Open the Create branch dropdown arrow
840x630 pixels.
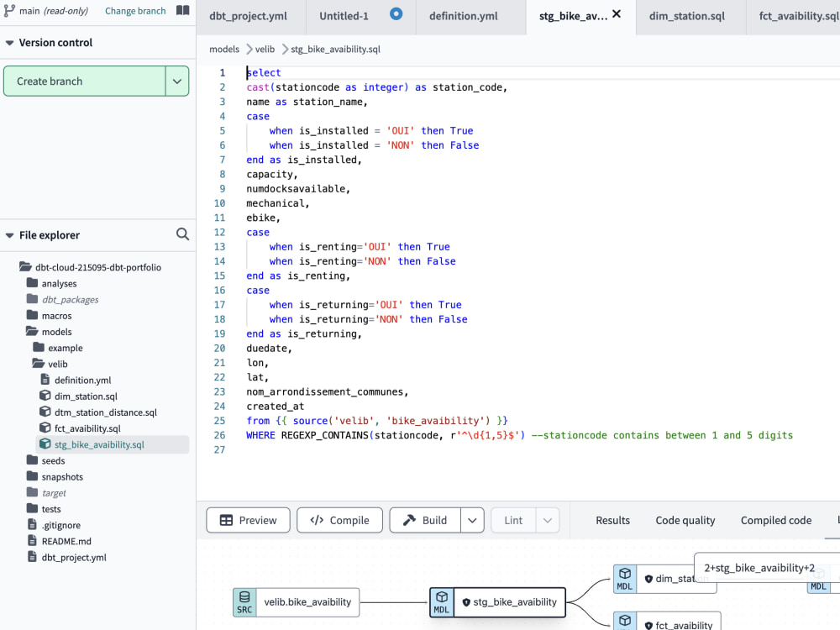click(x=177, y=81)
